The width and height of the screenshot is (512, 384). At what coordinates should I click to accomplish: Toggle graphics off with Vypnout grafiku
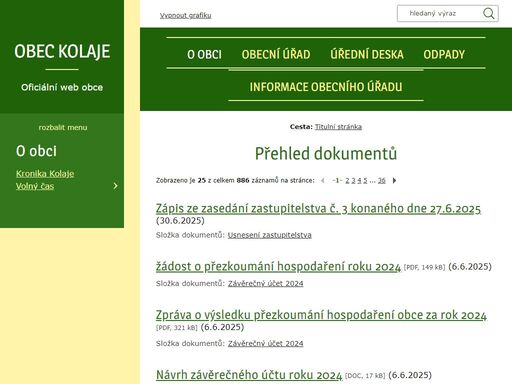185,15
